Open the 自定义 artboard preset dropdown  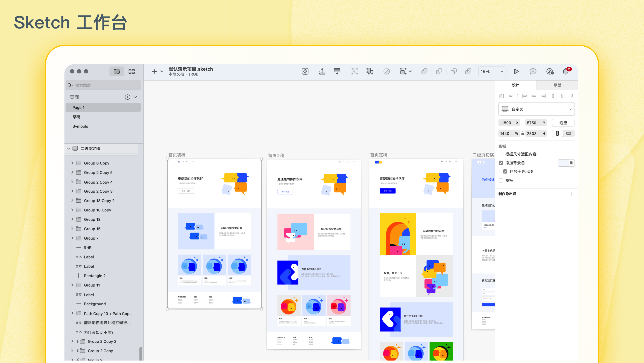[x=537, y=109]
